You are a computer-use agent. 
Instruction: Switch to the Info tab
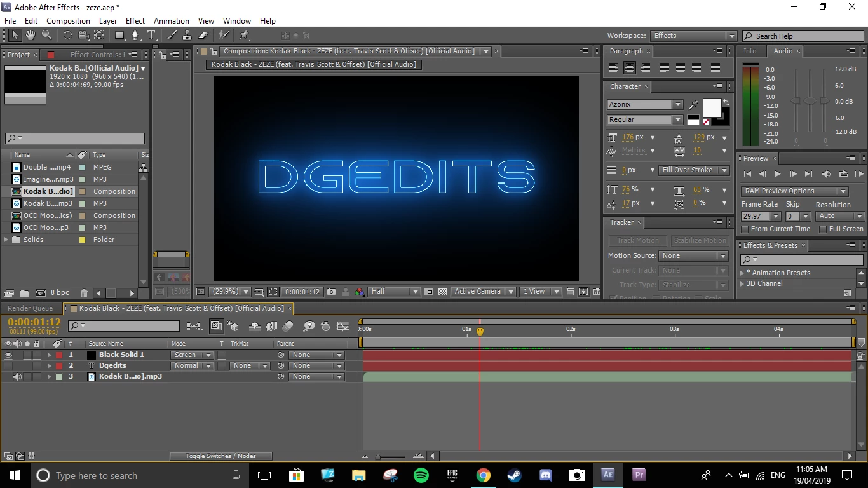tap(750, 51)
